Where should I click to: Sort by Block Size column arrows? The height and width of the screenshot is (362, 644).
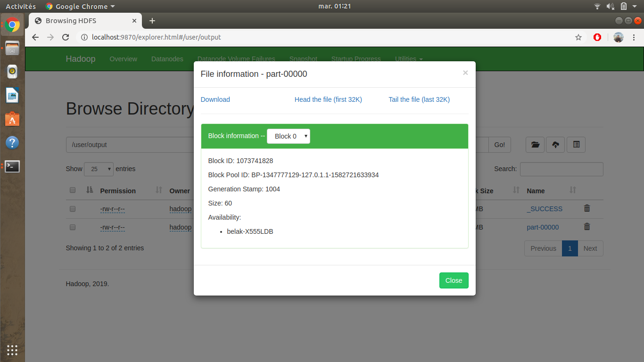click(x=516, y=190)
